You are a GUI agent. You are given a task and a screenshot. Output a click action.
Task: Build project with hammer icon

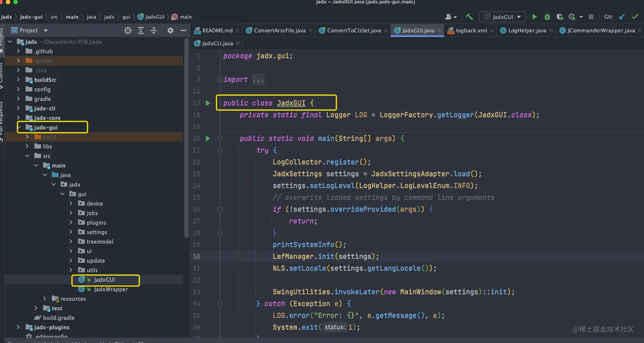[469, 17]
